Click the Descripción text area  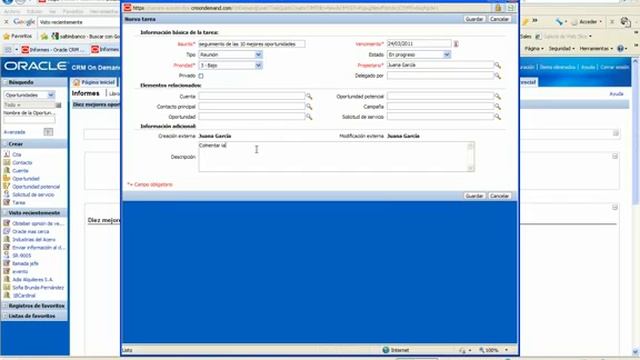pos(333,157)
